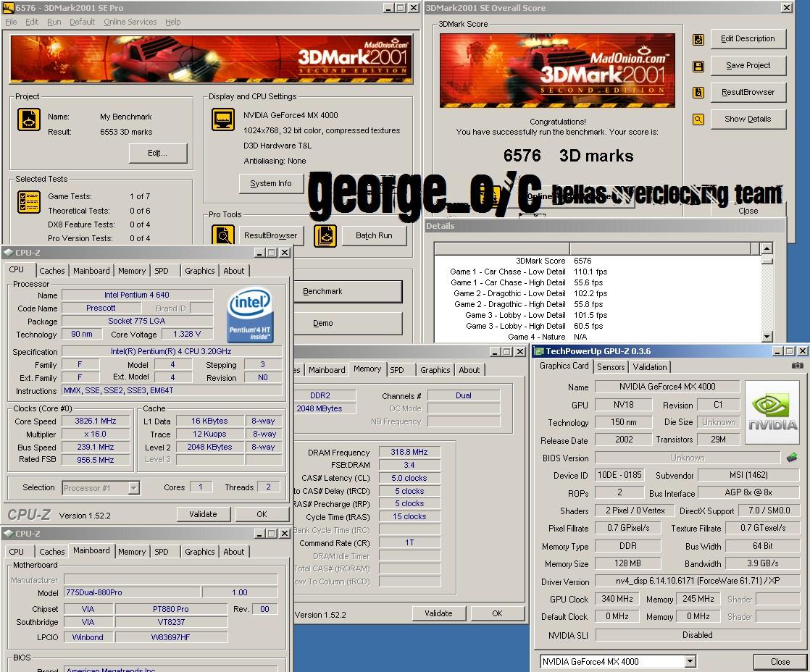Switch to Sensors tab in GPU-Z

(611, 367)
